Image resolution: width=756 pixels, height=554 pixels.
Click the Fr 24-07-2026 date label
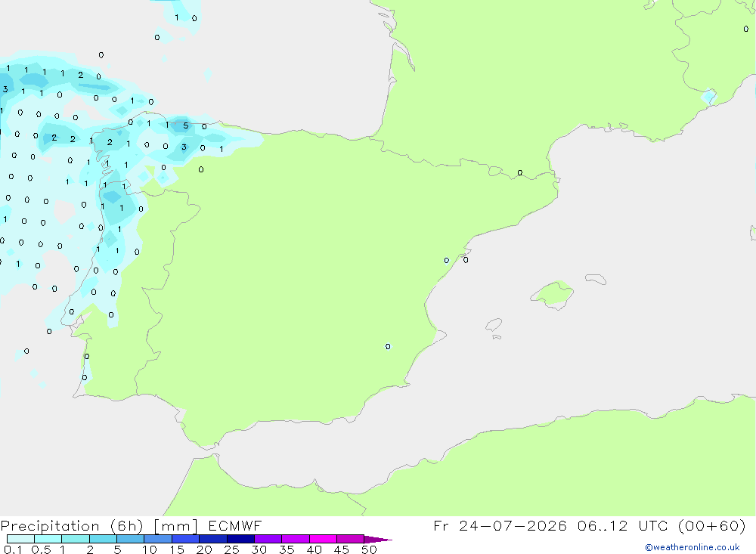500,525
